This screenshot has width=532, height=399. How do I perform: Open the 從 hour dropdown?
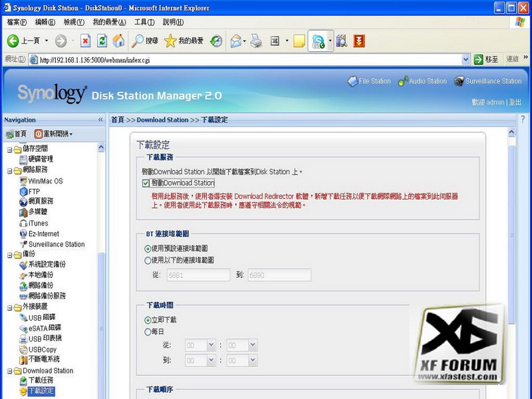coord(211,345)
